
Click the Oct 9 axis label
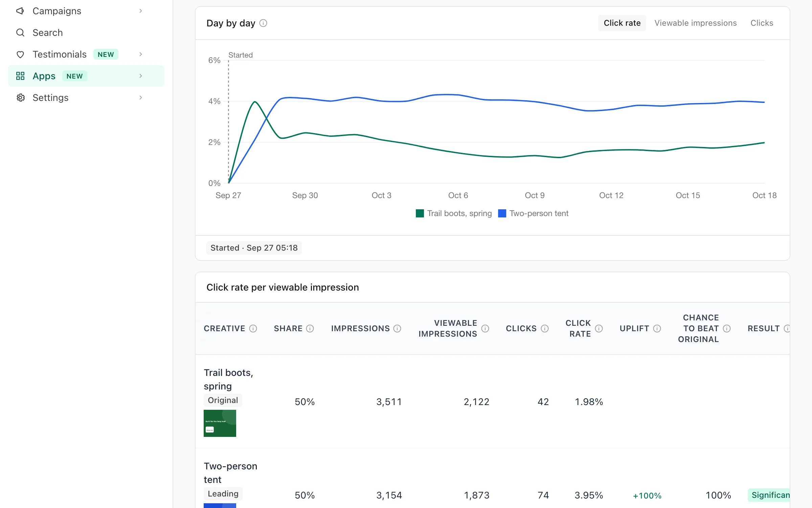click(x=535, y=195)
